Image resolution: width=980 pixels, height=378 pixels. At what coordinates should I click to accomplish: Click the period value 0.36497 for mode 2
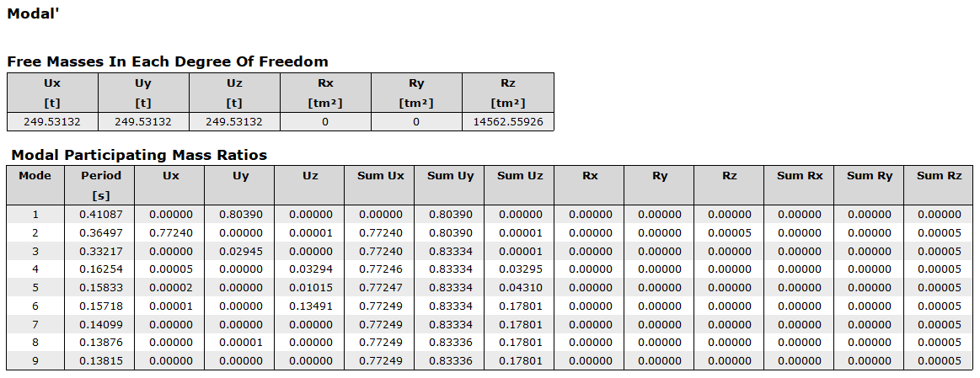tap(101, 232)
